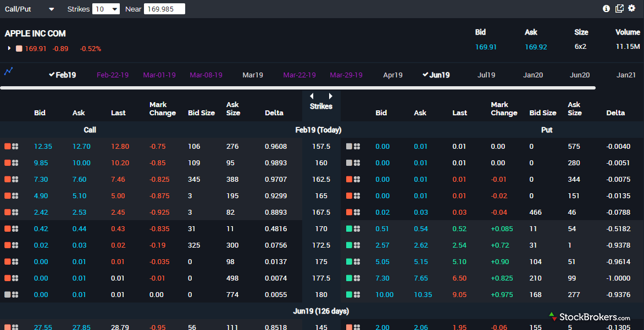The width and height of the screenshot is (644, 330).
Task: Click the grid icon for 167.5 call
Action: pos(15,212)
